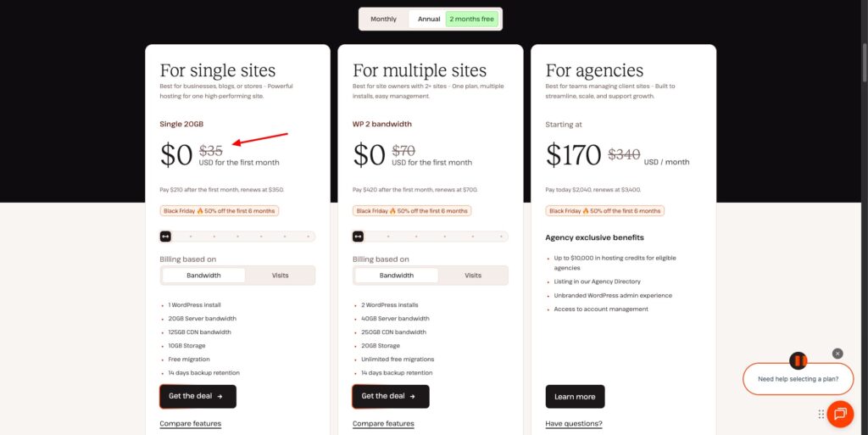
Task: Click the slider handle in single sites plan
Action: tap(166, 237)
